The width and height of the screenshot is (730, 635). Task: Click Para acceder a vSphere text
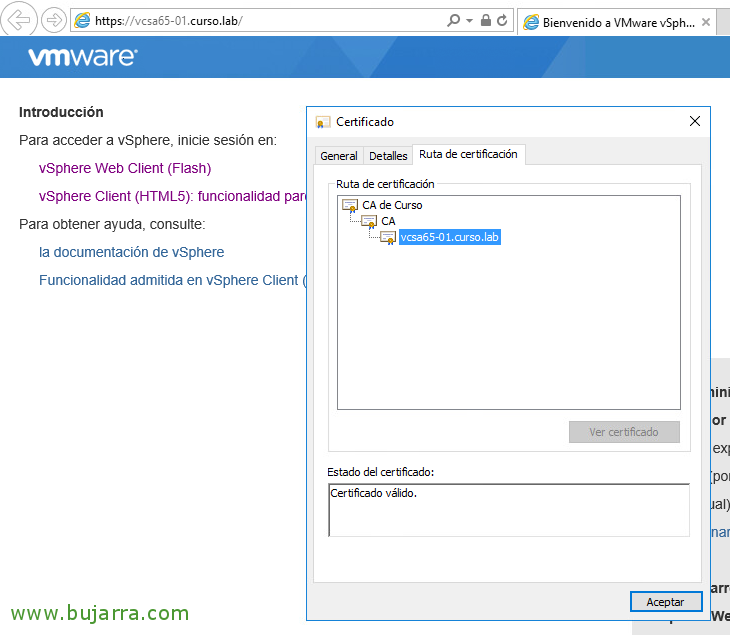(148, 140)
